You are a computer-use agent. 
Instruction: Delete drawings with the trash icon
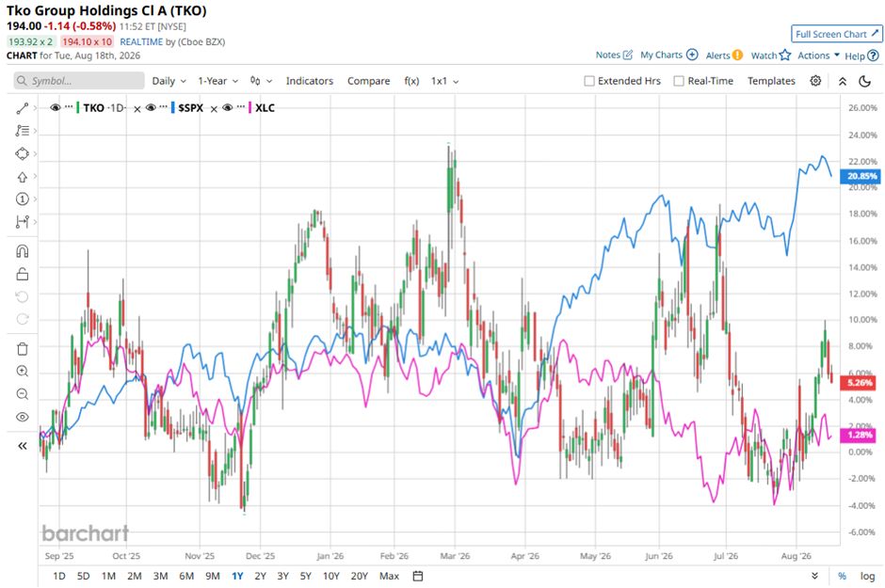22,349
